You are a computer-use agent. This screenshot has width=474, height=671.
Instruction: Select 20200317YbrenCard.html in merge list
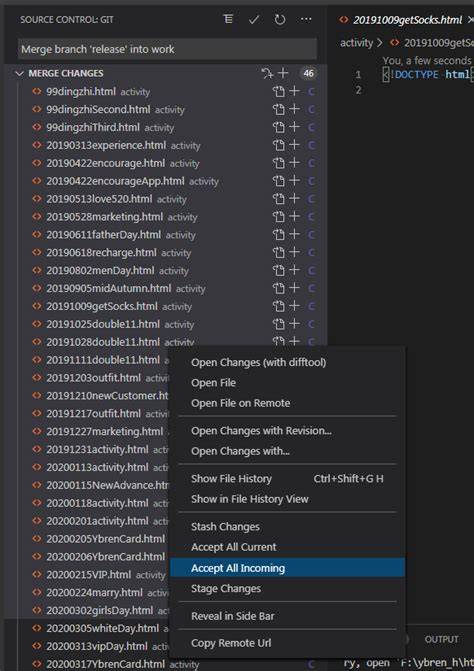(105, 664)
